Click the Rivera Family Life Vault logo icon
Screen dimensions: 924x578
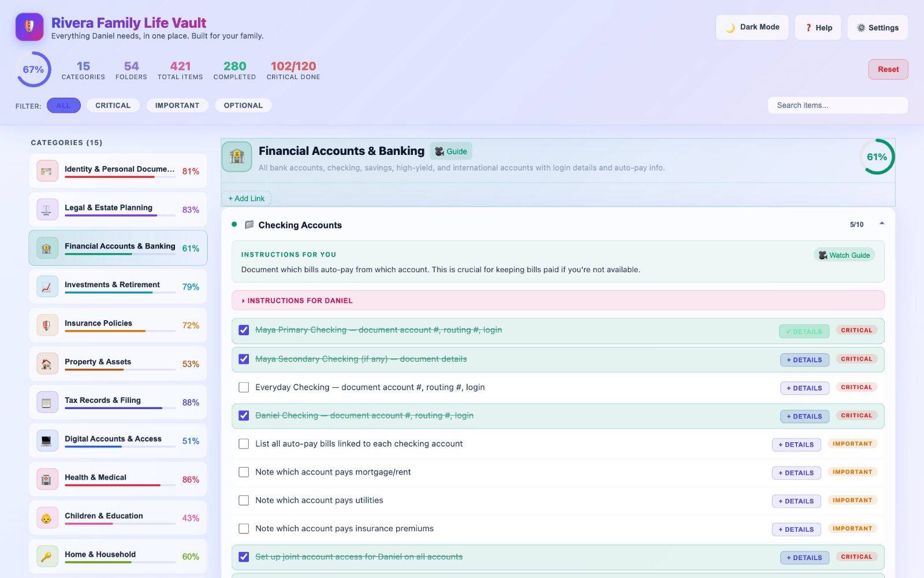[x=29, y=27]
